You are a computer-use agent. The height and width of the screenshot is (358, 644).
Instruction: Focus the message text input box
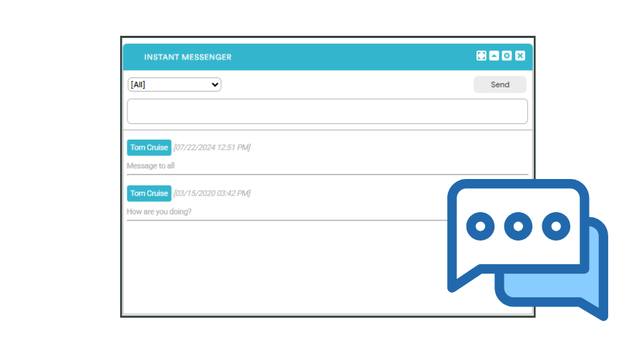point(327,112)
